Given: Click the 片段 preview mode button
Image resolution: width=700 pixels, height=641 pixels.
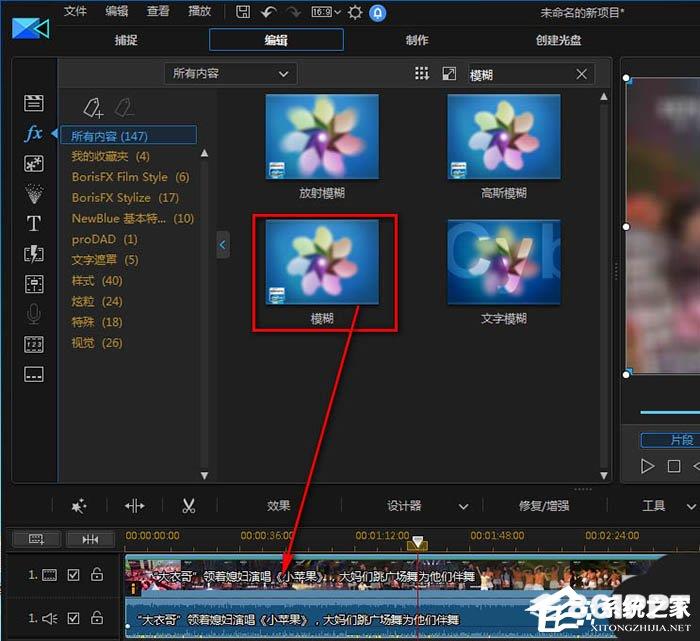Looking at the screenshot, I should coord(670,440).
